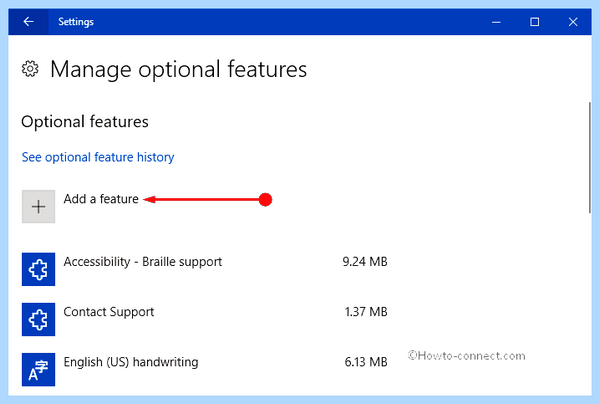The width and height of the screenshot is (600, 404).
Task: Click the plus icon to add a feature
Action: click(x=38, y=207)
